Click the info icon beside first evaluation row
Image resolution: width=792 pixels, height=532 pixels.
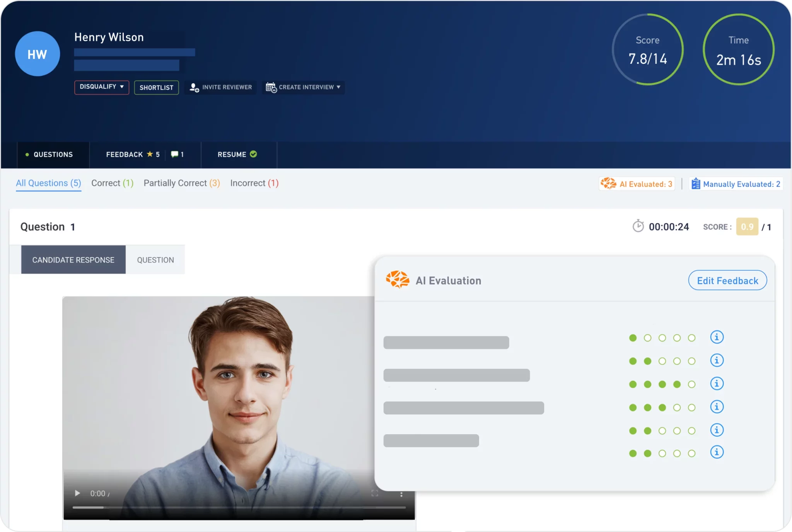click(x=717, y=337)
